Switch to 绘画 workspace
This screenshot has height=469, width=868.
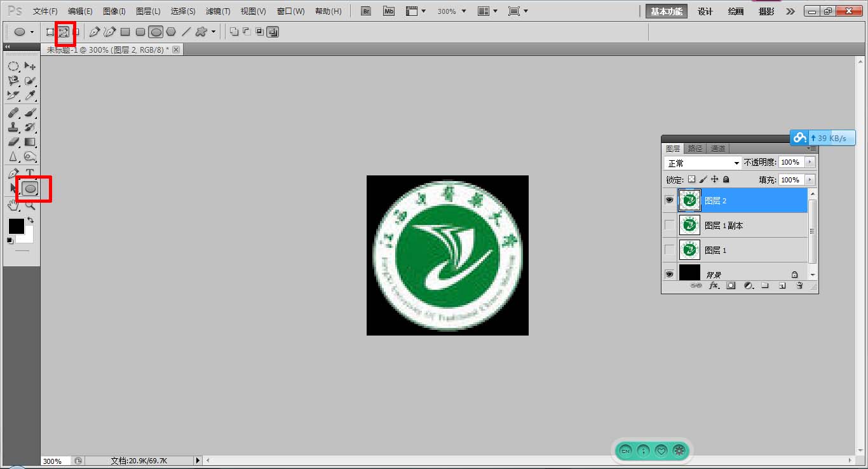point(736,11)
